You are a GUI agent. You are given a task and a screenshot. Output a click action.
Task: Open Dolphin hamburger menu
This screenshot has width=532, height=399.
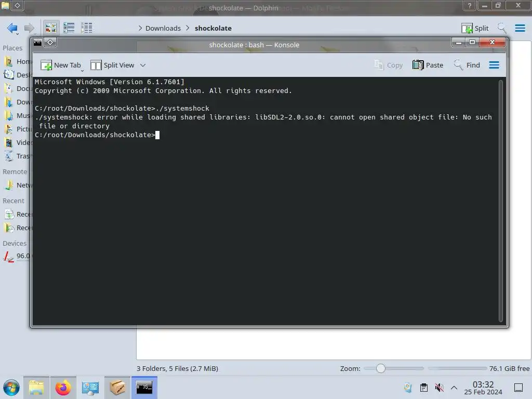tap(520, 28)
